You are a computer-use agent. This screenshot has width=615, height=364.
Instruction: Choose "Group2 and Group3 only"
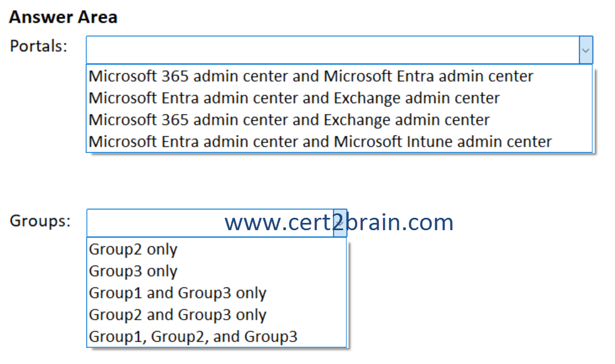(177, 315)
